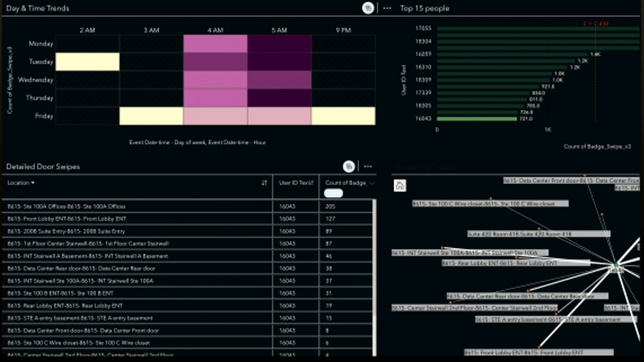Select the 'Front Lobby ENT' table row

187,219
